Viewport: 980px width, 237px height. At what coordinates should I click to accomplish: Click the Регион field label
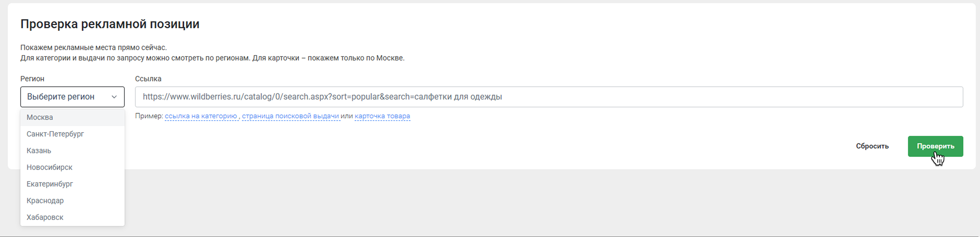point(32,79)
